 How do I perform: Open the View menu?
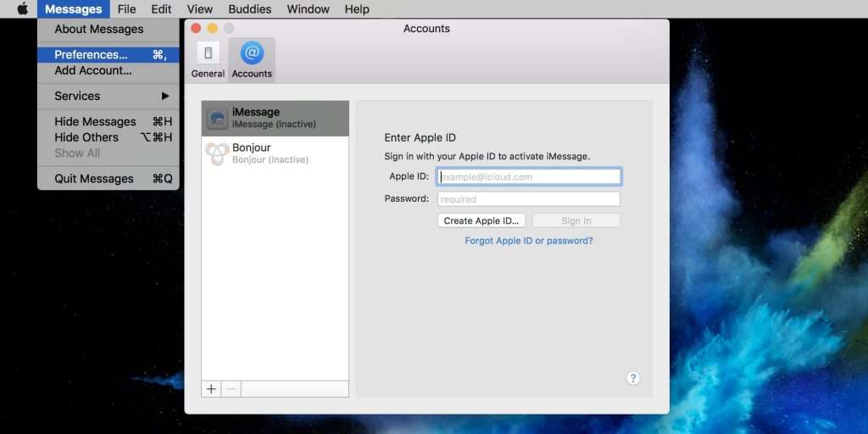[200, 8]
